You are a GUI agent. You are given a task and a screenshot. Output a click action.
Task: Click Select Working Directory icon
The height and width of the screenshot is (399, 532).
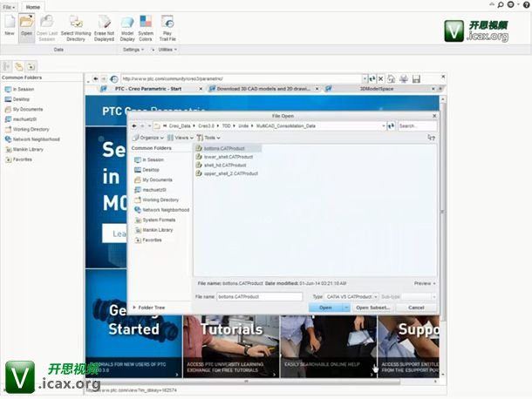76,28
